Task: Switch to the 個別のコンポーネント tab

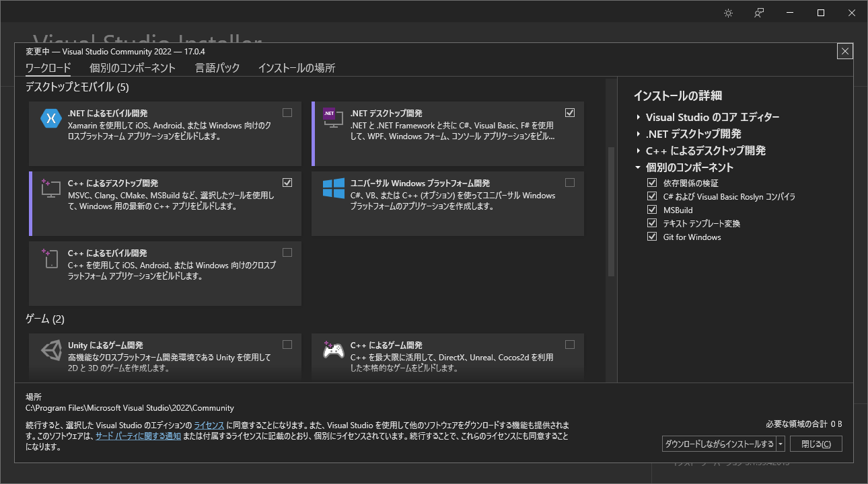Action: coord(133,68)
